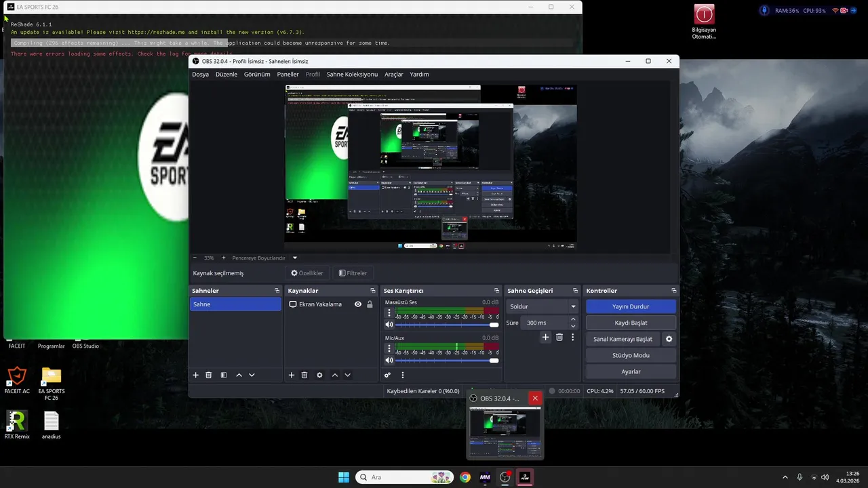Mute Masaüstü Ses with the speaker icon
This screenshot has height=488, width=868.
click(389, 325)
